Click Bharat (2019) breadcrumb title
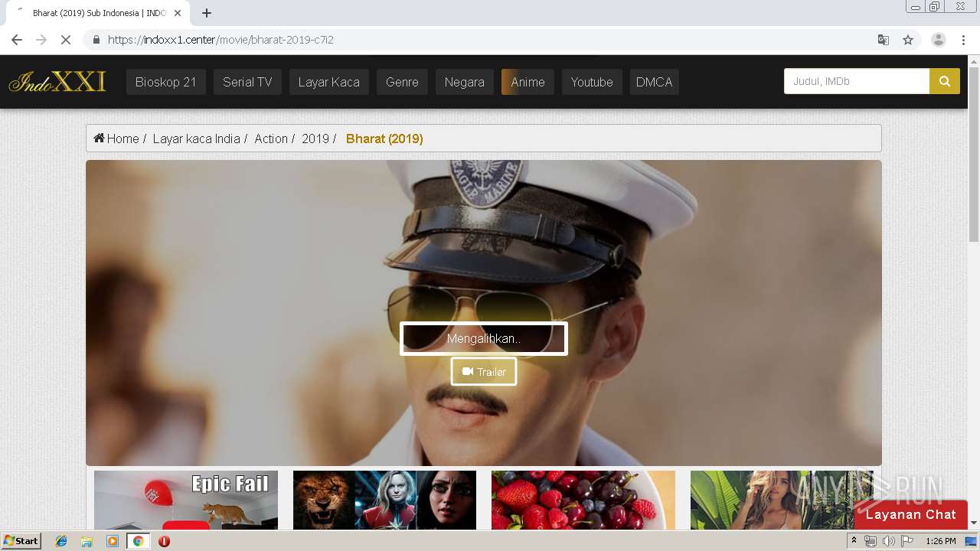Viewport: 980px width, 551px height. pyautogui.click(x=384, y=139)
